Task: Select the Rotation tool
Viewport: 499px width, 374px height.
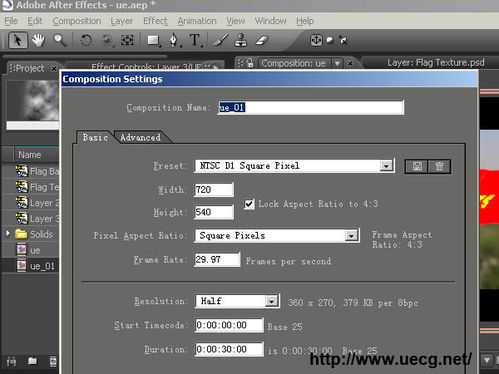Action: tap(86, 40)
